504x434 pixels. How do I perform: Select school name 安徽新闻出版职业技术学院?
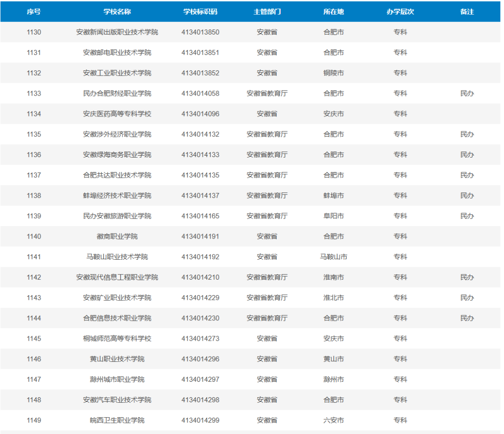pyautogui.click(x=117, y=32)
